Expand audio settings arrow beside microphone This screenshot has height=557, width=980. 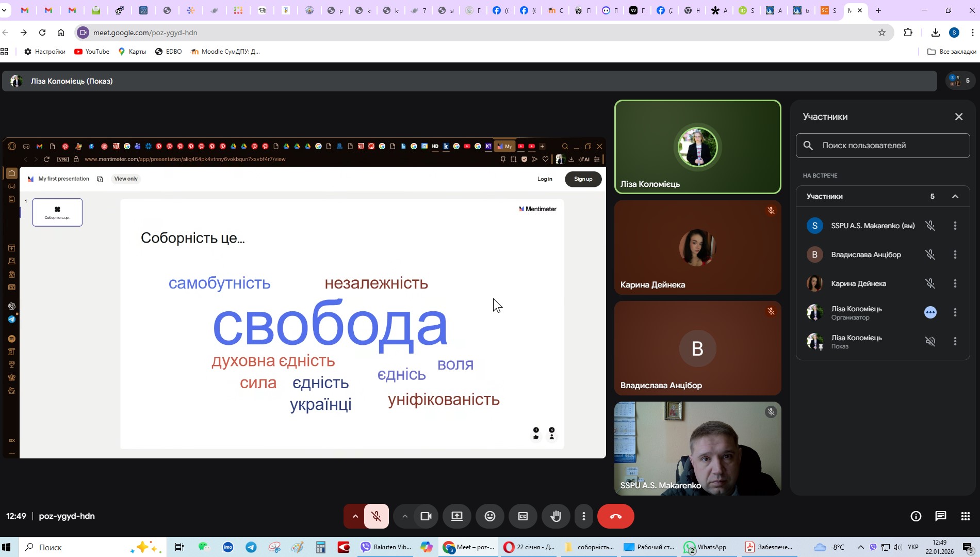pyautogui.click(x=355, y=516)
